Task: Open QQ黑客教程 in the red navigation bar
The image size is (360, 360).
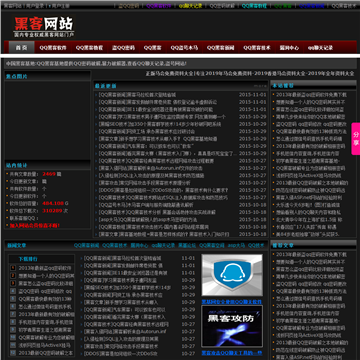Action: [89, 48]
